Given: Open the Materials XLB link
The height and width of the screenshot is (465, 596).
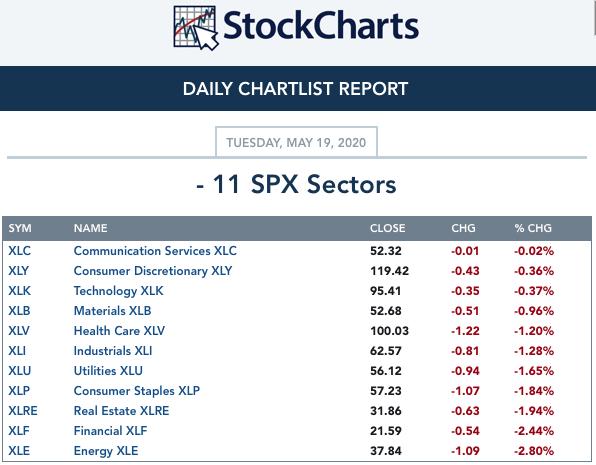Looking at the screenshot, I should [x=113, y=311].
